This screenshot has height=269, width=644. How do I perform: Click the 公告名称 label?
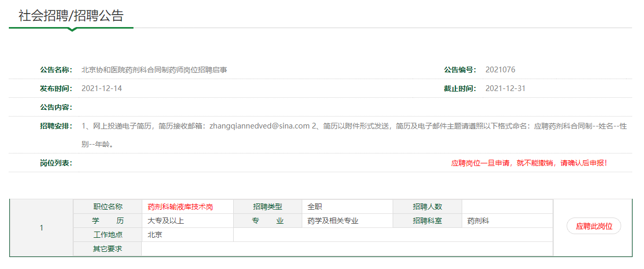[56, 70]
